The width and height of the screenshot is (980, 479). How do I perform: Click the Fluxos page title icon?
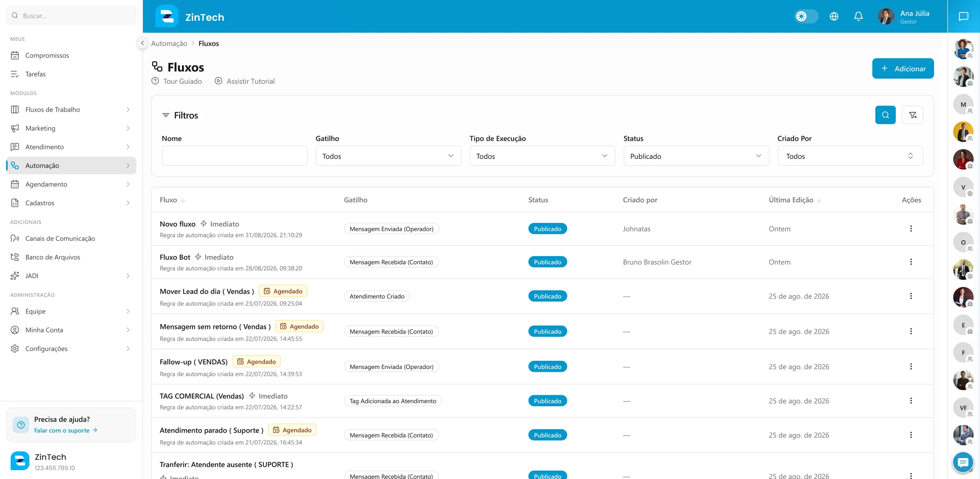point(157,66)
